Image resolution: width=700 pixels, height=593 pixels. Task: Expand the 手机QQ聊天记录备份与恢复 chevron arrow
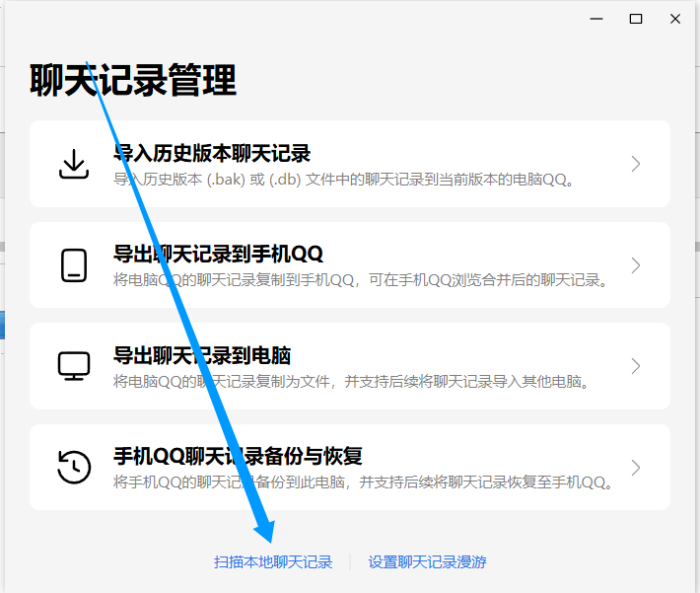(x=636, y=468)
